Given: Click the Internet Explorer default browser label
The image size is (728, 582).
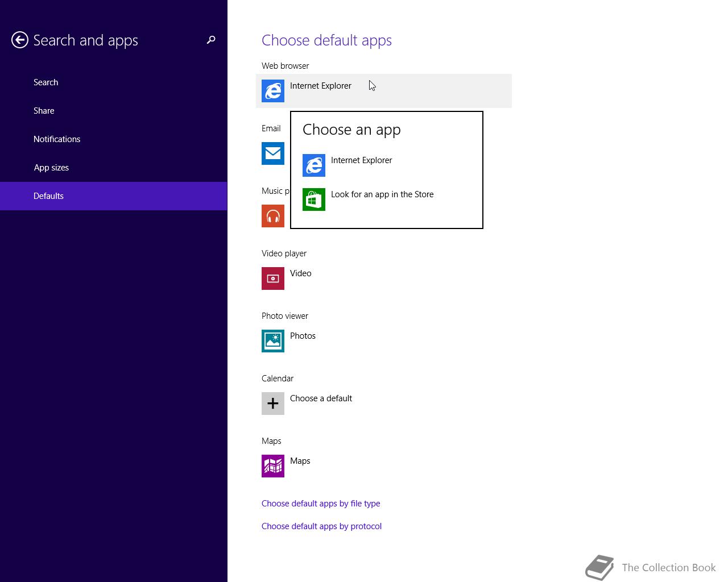Looking at the screenshot, I should point(321,86).
